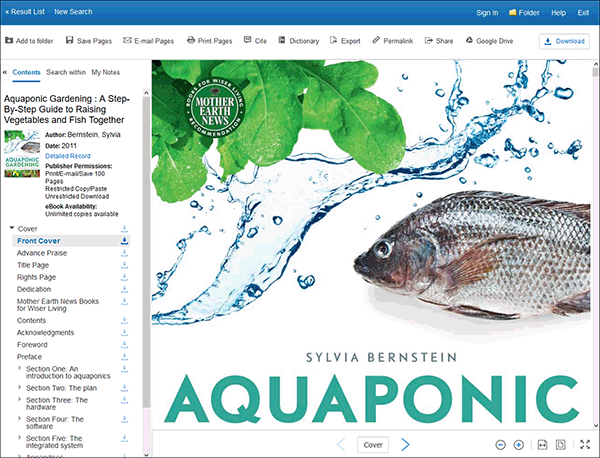The height and width of the screenshot is (458, 600).
Task: Switch to the Search within tab
Action: click(66, 72)
